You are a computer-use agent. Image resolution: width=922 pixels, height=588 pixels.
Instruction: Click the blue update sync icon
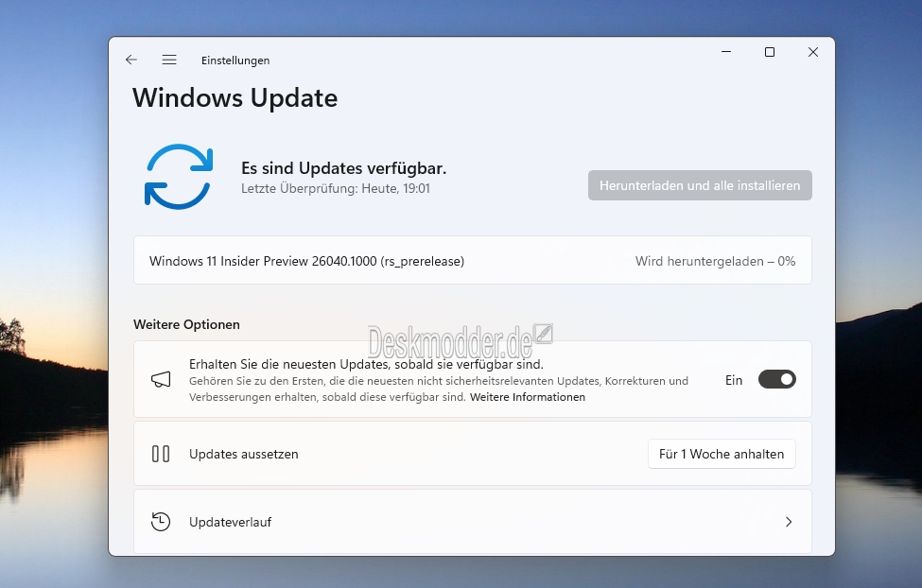179,177
